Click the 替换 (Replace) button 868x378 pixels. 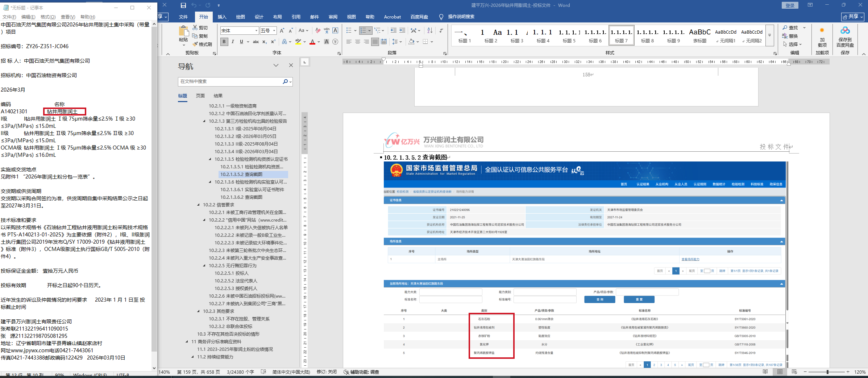790,36
